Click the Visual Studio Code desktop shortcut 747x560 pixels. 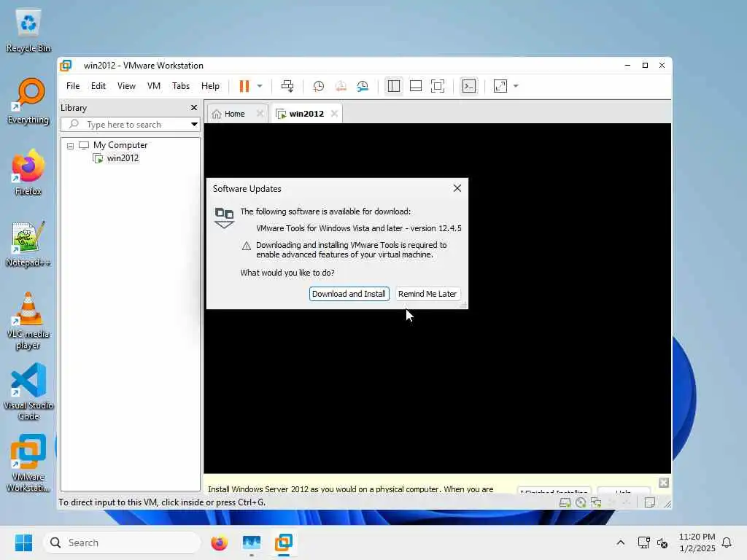(28, 392)
